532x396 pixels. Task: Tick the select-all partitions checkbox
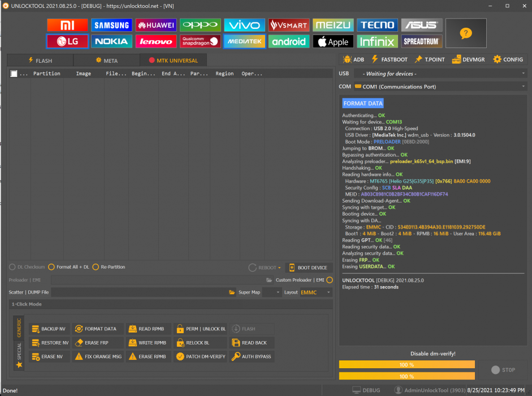click(x=14, y=74)
